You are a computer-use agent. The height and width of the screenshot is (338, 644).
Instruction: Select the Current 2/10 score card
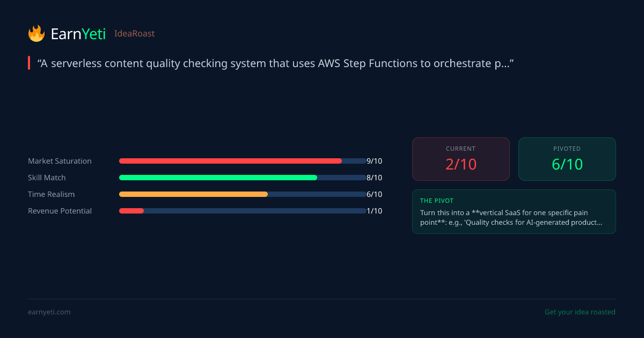[460, 159]
